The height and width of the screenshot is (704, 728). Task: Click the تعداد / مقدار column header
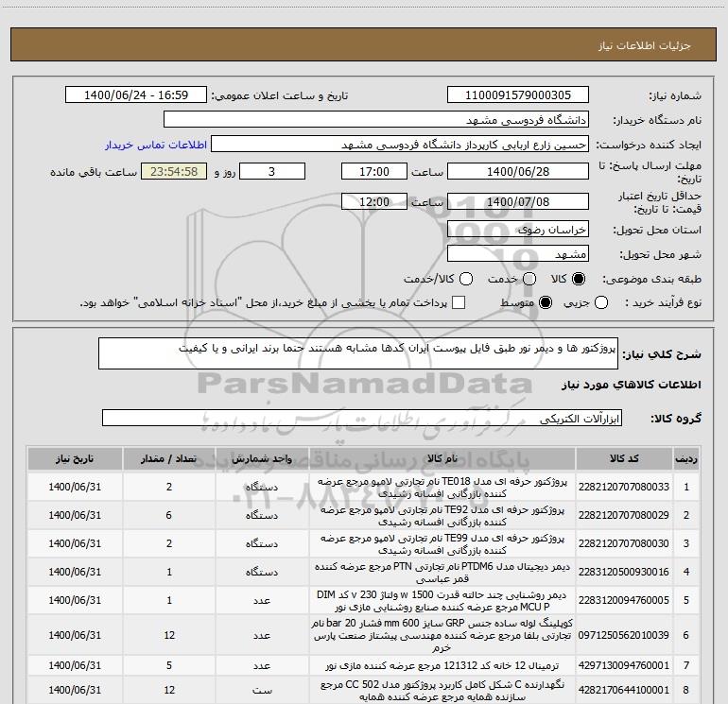169,459
